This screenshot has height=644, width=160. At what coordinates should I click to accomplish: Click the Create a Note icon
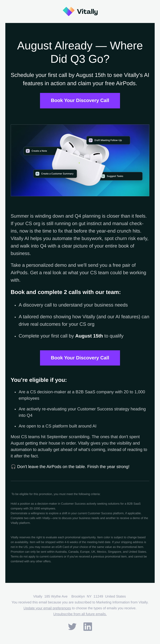28,151
